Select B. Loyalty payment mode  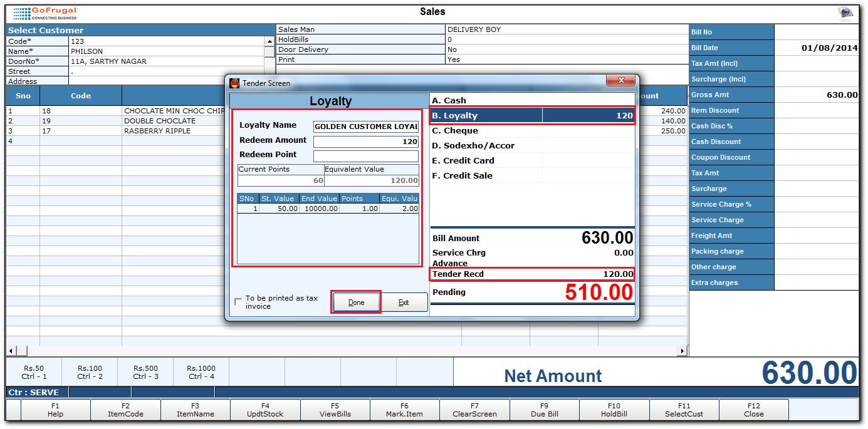click(x=532, y=115)
